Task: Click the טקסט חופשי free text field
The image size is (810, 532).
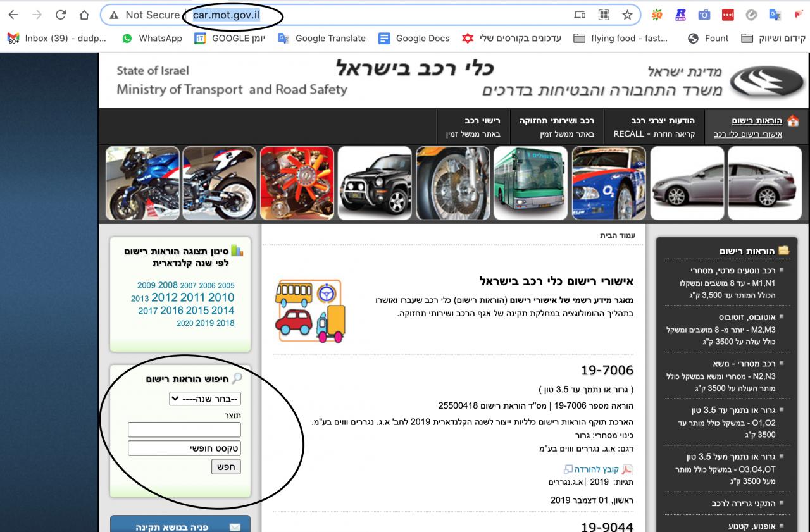Action: point(184,448)
